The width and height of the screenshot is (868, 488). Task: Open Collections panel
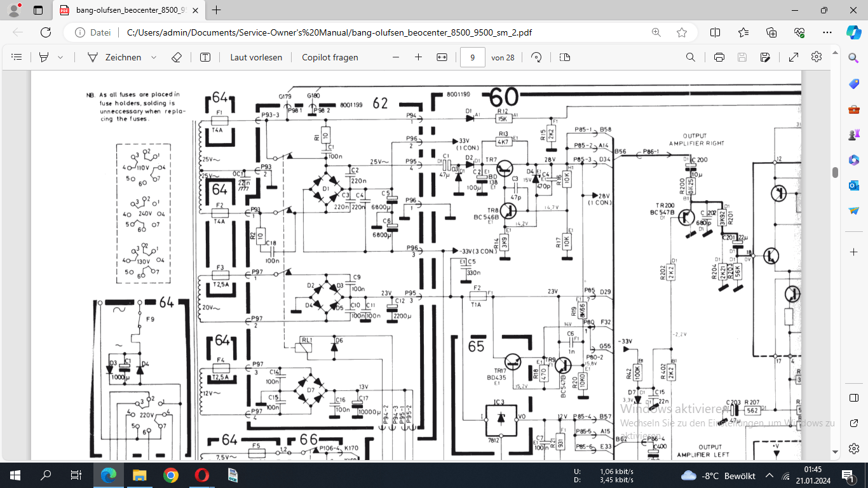(x=771, y=32)
